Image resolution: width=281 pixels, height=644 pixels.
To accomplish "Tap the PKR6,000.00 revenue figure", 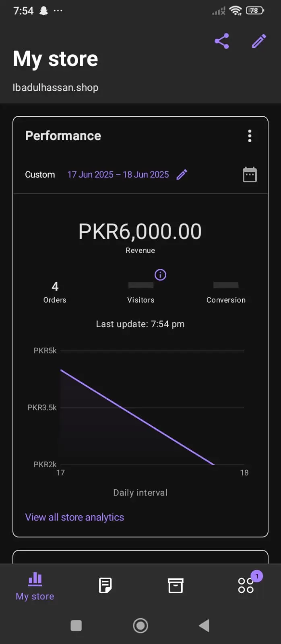I will coord(140,232).
